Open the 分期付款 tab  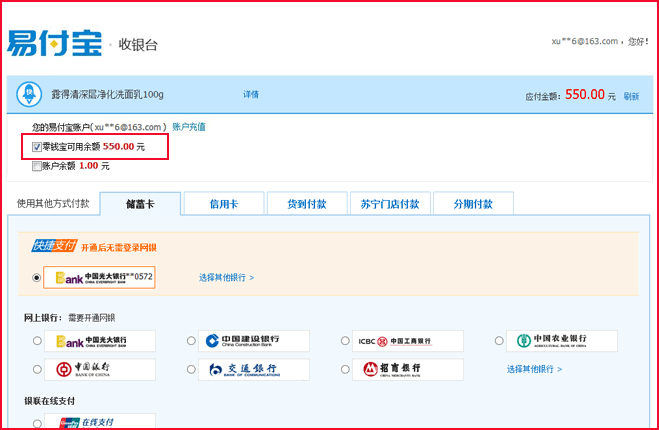pos(474,204)
